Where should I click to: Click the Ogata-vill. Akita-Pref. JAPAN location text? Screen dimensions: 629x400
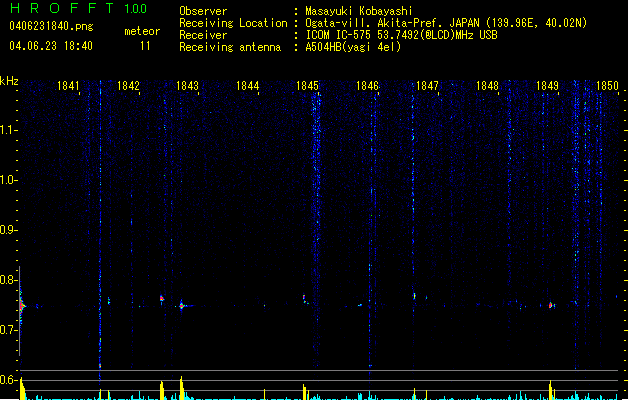[x=446, y=23]
